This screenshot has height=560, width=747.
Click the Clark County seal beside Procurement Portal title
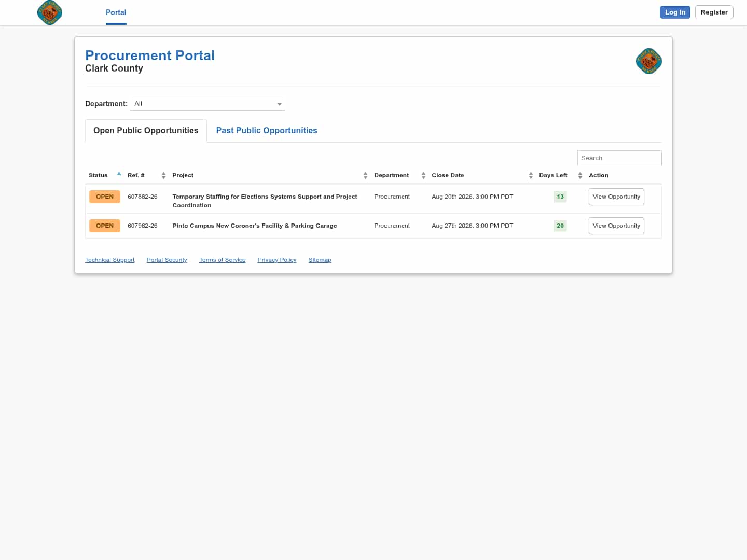click(x=648, y=61)
